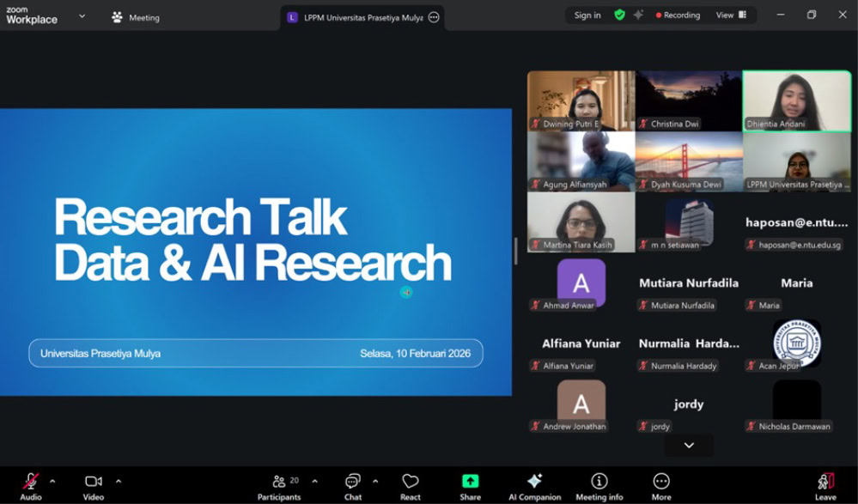Change layout using the View button
Screen dimensions: 858x504
731,15
